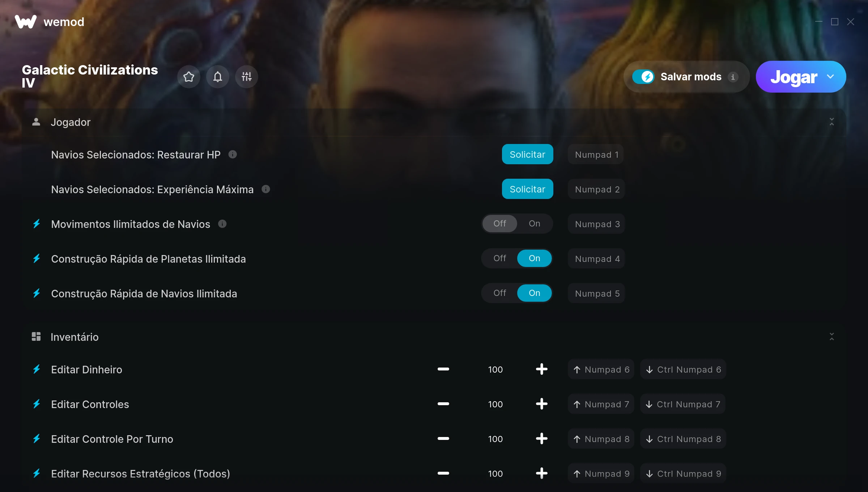868x492 pixels.
Task: Increase Editar Dinheiro with plus button
Action: (541, 369)
